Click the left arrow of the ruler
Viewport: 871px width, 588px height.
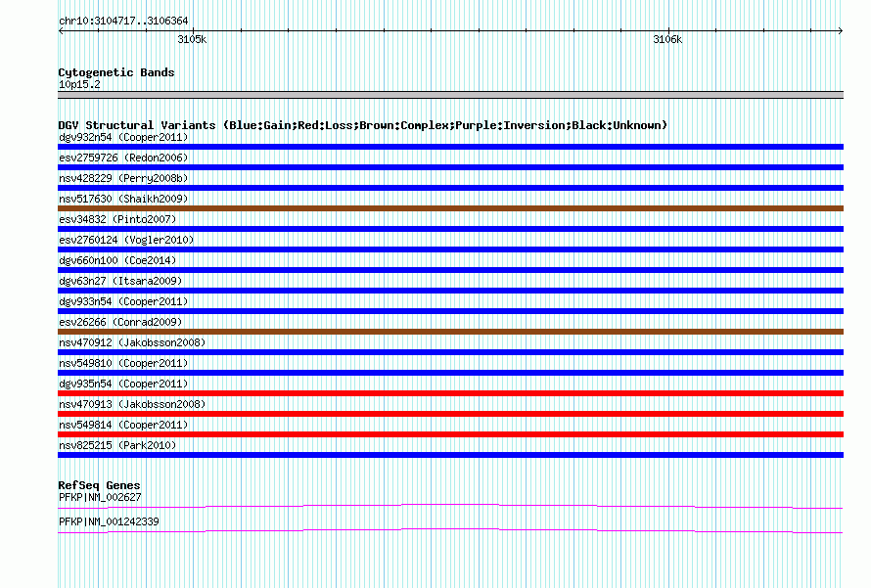(x=61, y=31)
